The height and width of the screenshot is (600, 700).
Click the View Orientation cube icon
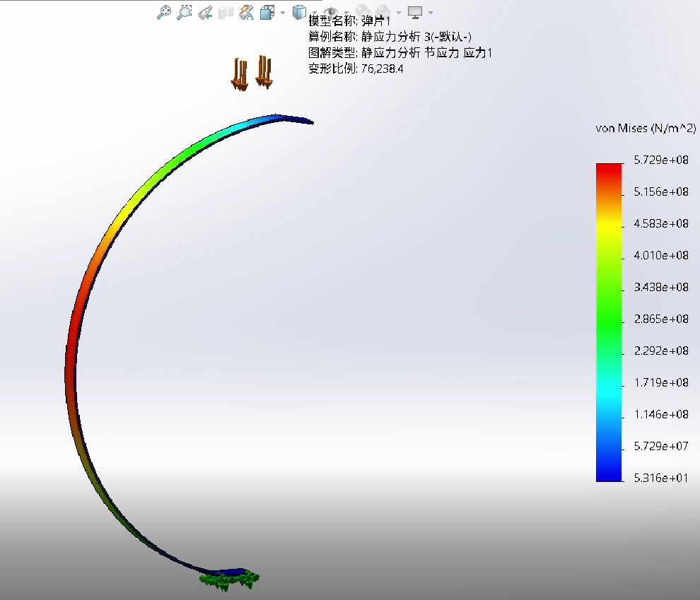click(266, 12)
